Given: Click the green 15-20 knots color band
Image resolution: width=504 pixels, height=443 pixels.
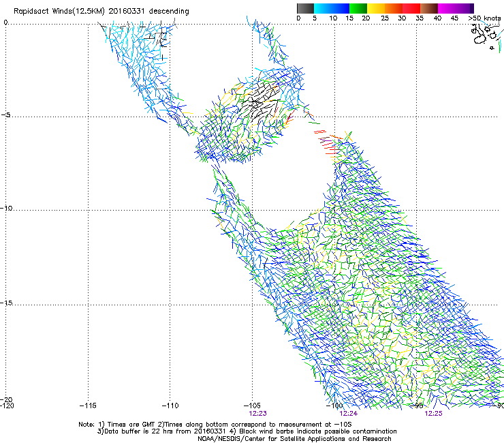Looking at the screenshot, I should click(358, 8).
